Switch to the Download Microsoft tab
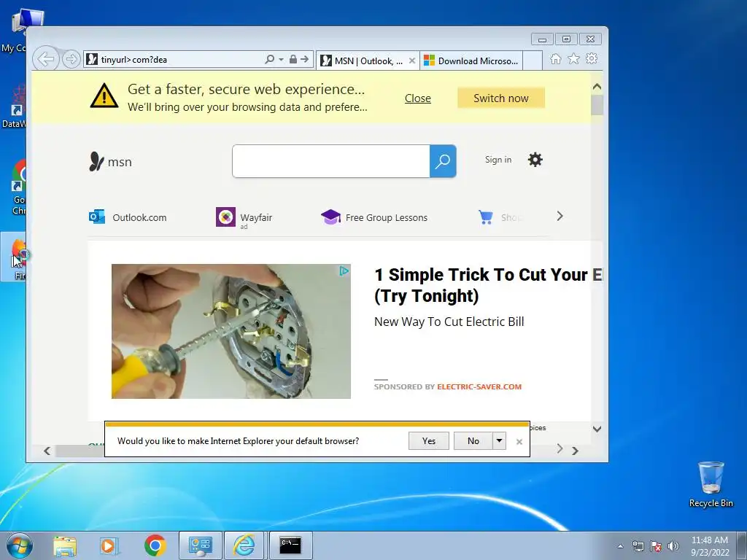This screenshot has height=560, width=747. pyautogui.click(x=471, y=61)
